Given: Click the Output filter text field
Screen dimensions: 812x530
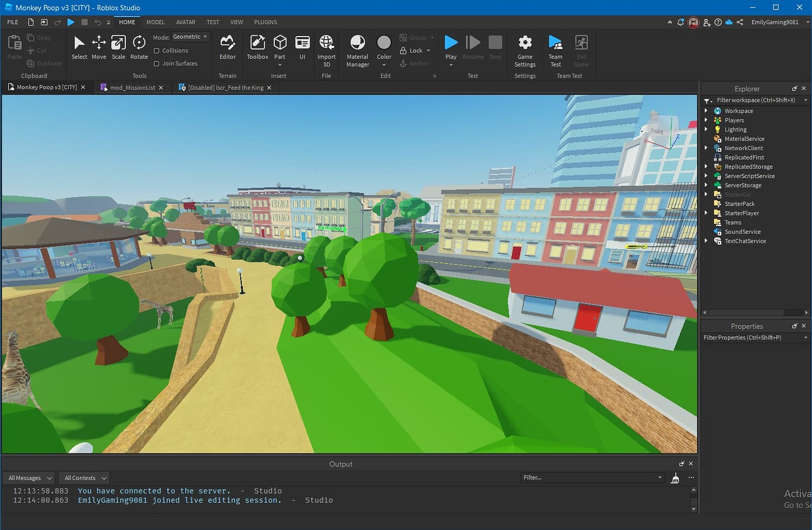Looking at the screenshot, I should click(591, 477).
